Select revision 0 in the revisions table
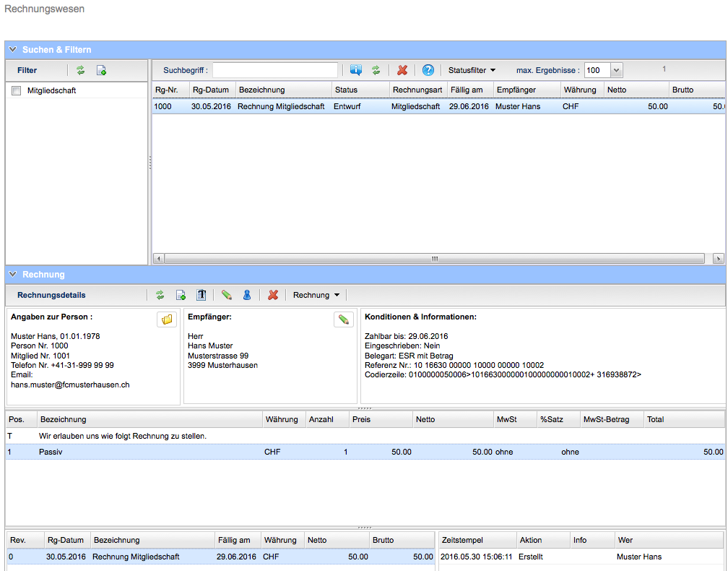 click(x=221, y=557)
